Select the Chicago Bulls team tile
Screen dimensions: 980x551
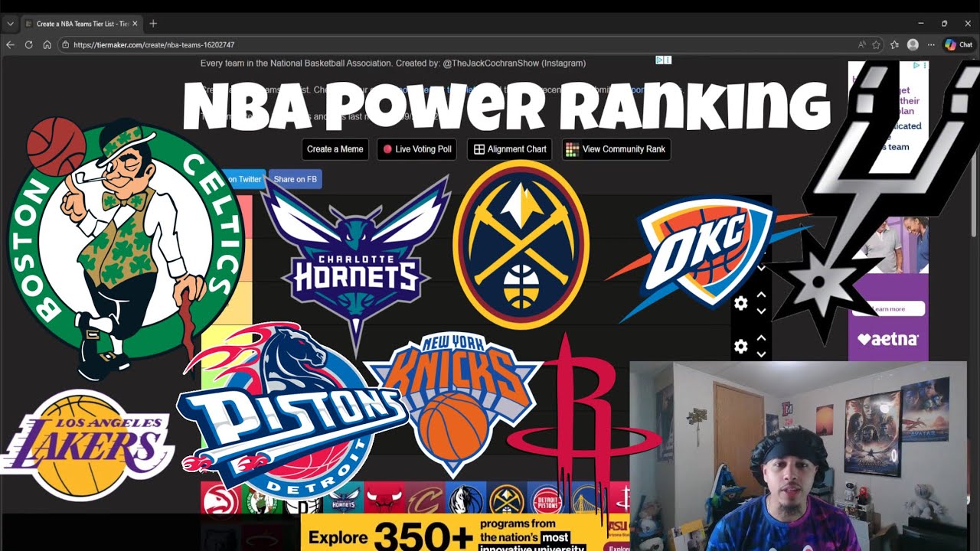pyautogui.click(x=384, y=499)
